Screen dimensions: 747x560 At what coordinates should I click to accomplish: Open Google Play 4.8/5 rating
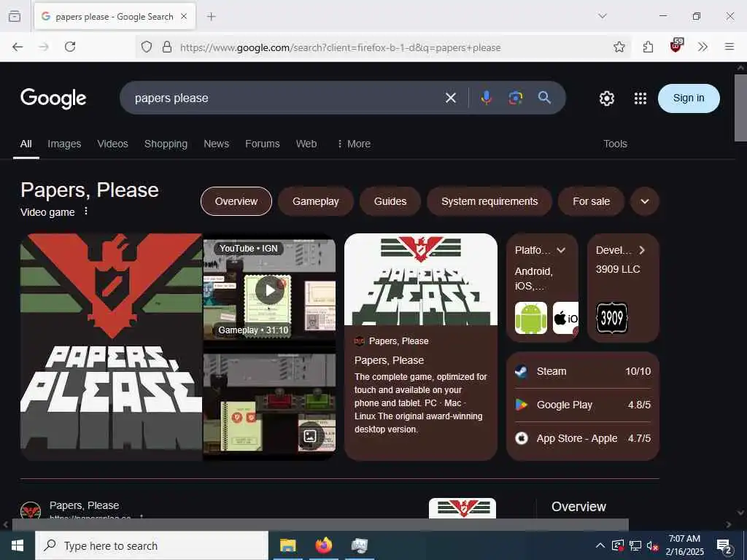tap(583, 405)
